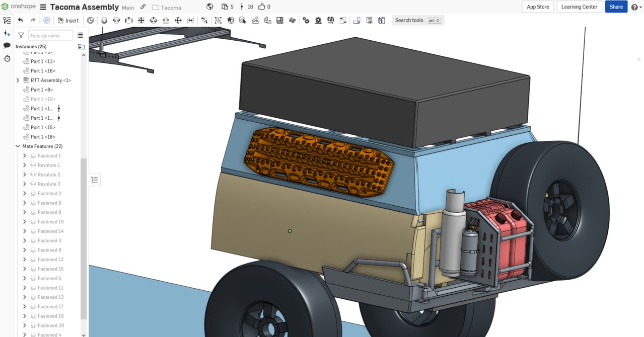Expand the Fastened 1 mate
644x337 pixels.
click(25, 156)
